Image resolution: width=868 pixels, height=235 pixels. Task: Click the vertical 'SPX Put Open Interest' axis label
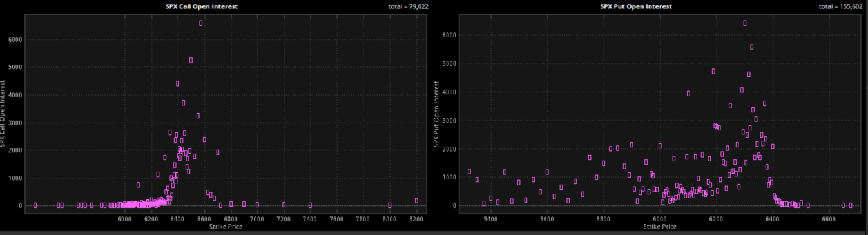click(x=436, y=114)
